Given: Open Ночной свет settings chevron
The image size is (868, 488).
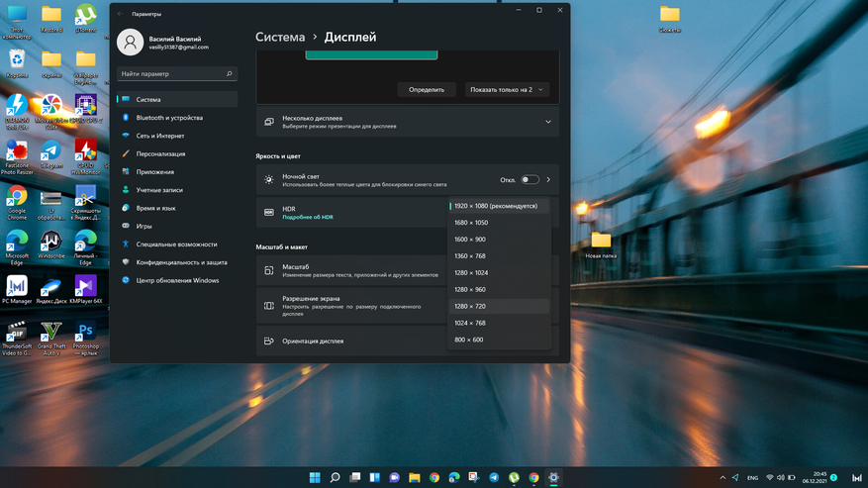Looking at the screenshot, I should pyautogui.click(x=548, y=180).
